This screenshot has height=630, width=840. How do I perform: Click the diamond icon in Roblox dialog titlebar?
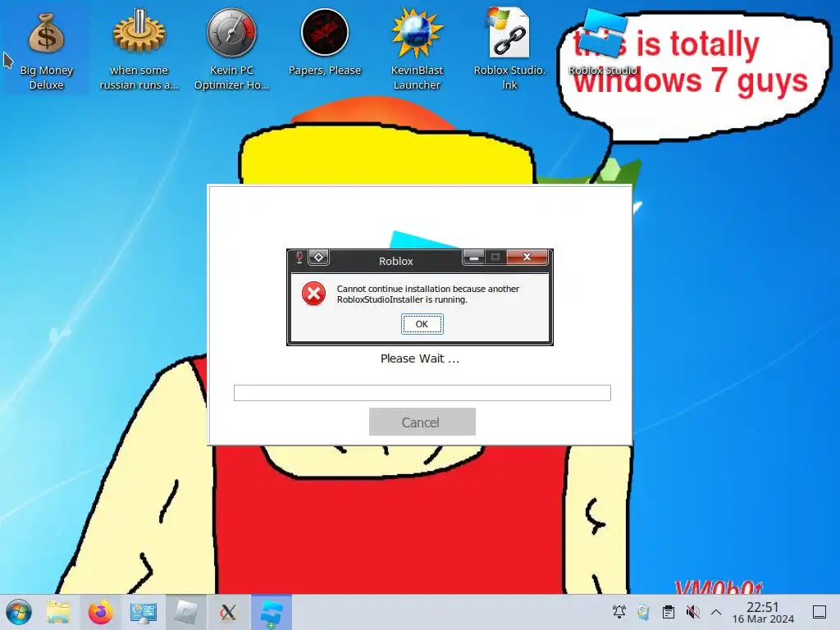tap(319, 258)
